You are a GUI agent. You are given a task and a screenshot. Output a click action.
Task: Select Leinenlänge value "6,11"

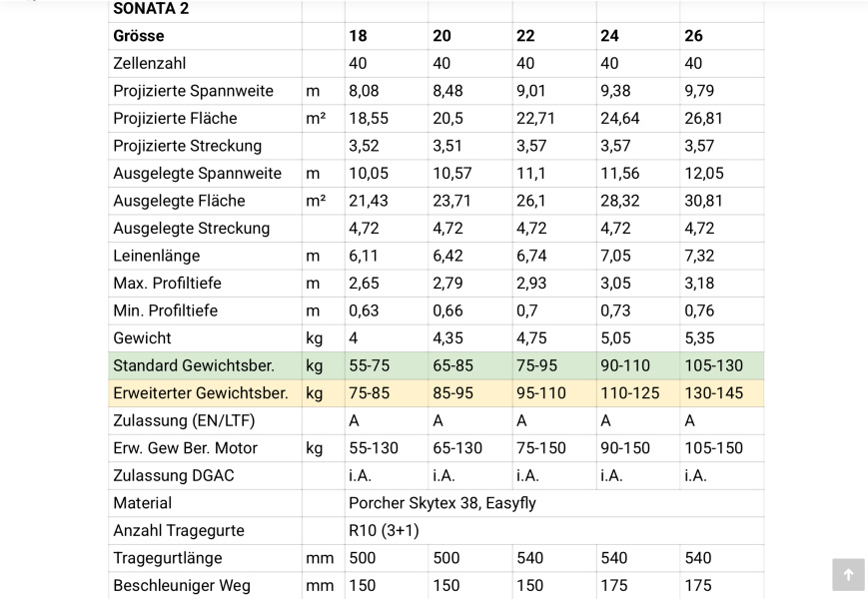(x=364, y=257)
